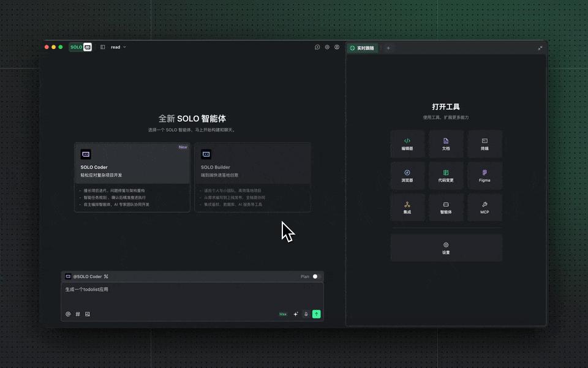Click the 全新 SOLO 智能体 heading

click(192, 119)
